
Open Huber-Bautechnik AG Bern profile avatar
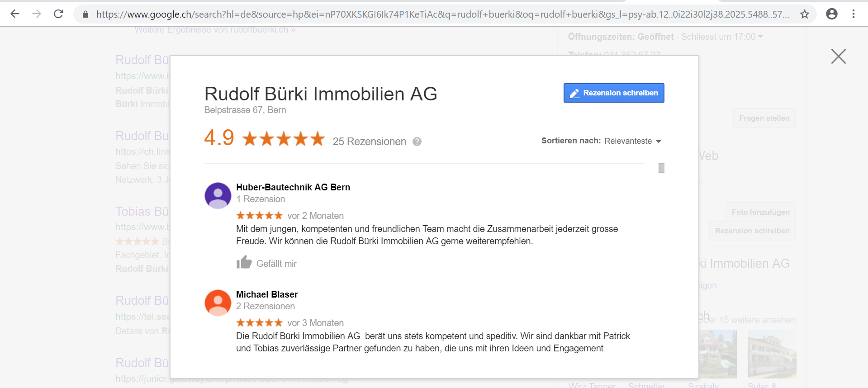[x=218, y=196]
